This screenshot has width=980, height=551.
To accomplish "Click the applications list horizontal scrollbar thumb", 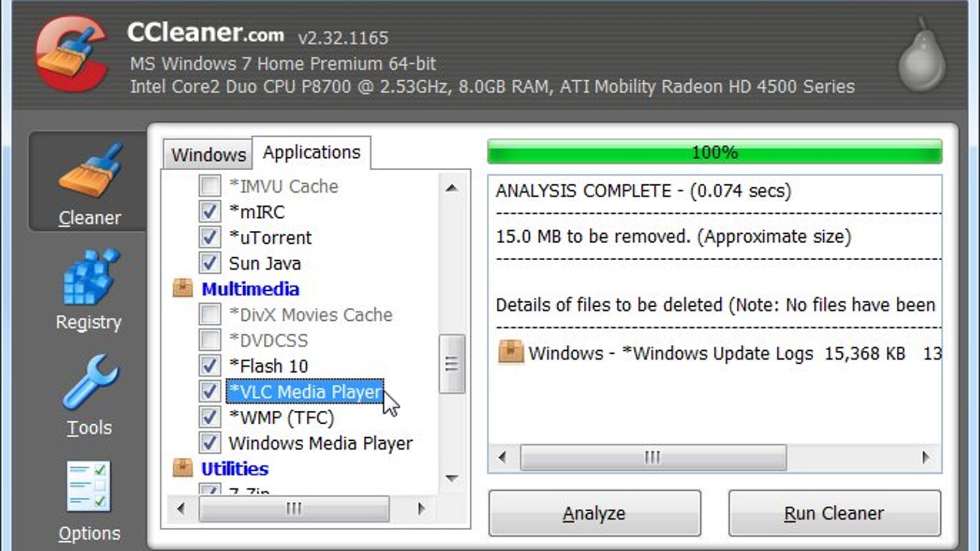I will pos(294,508).
